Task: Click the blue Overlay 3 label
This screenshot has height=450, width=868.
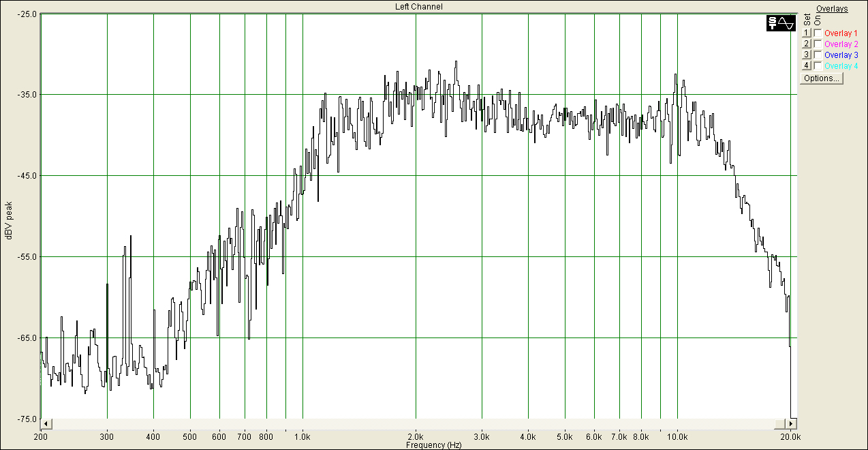Action: pyautogui.click(x=841, y=55)
